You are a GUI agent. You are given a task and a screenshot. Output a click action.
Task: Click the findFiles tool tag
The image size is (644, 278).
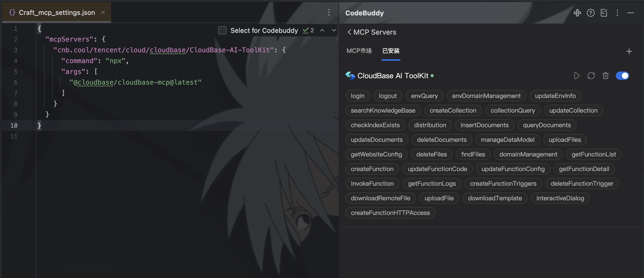pyautogui.click(x=473, y=154)
